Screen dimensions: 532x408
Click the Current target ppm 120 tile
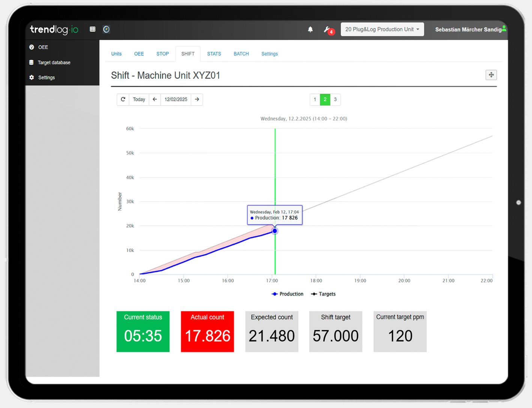pyautogui.click(x=400, y=331)
